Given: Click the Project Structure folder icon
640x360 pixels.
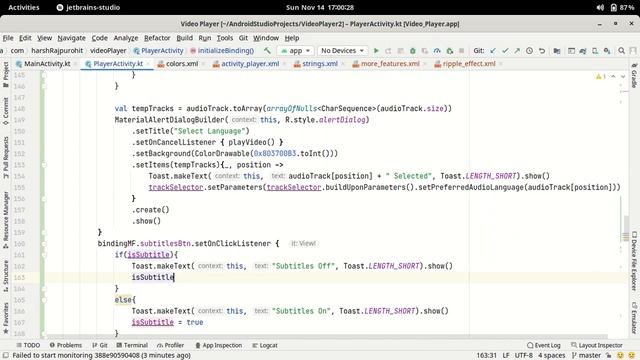Looking at the screenshot, I should [557, 51].
